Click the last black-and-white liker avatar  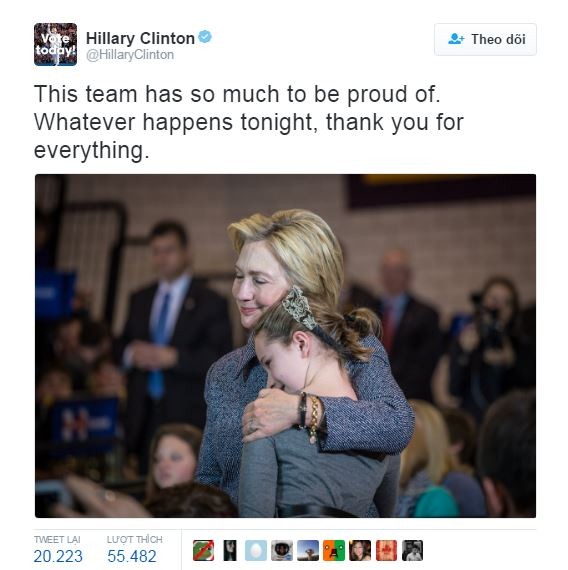click(412, 550)
